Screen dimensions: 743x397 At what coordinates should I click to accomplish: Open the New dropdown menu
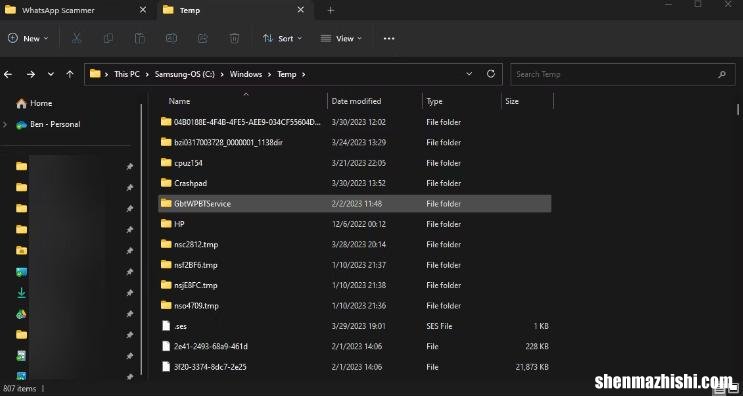(x=28, y=38)
